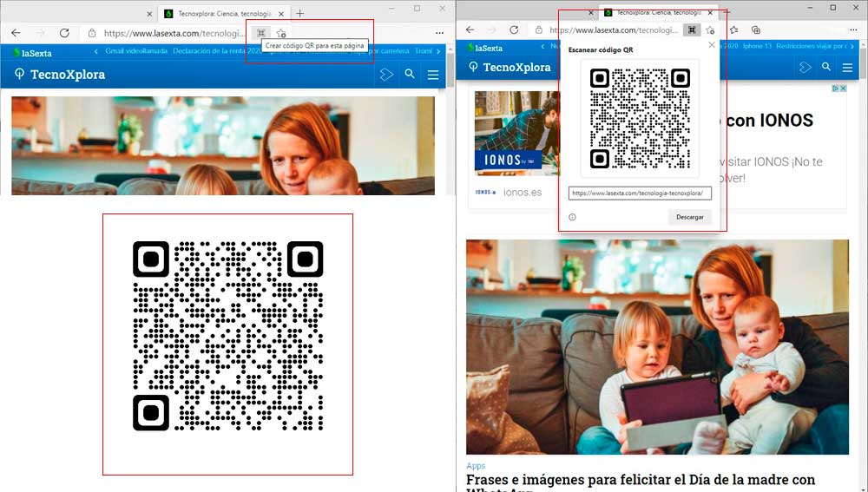Open a new tab in the left window
The width and height of the screenshot is (868, 492).
click(x=299, y=13)
